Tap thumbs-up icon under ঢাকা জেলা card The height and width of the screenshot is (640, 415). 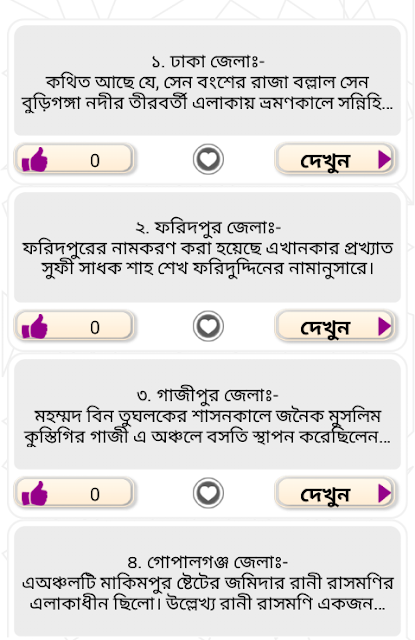coord(35,159)
